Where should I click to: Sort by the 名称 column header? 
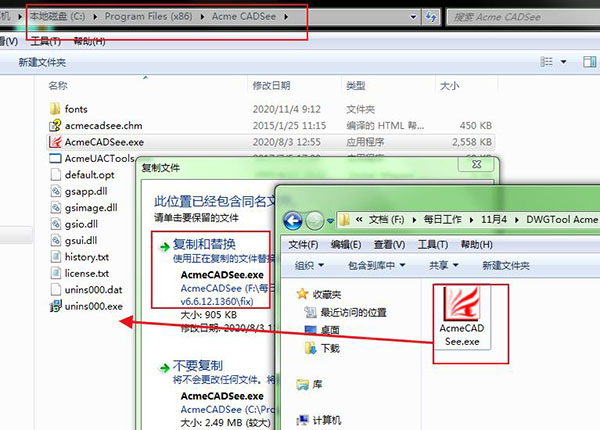pyautogui.click(x=58, y=85)
